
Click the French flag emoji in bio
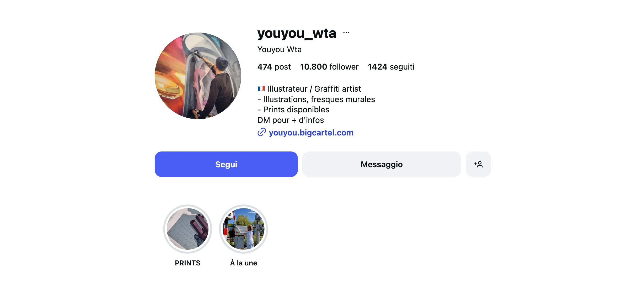(x=261, y=89)
